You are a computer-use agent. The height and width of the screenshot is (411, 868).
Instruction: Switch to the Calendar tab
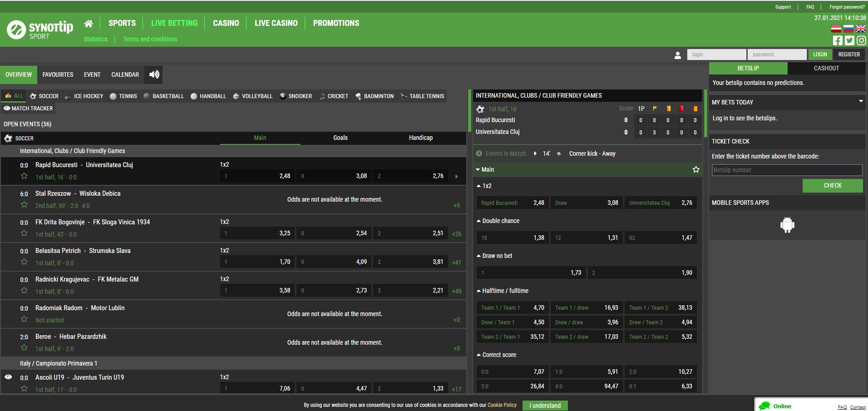[125, 74]
